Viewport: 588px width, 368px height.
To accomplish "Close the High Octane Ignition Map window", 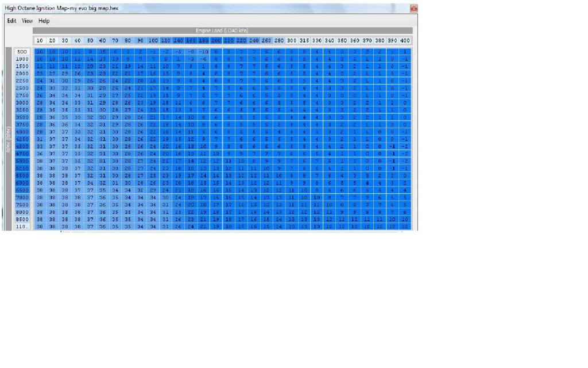I will pos(413,8).
